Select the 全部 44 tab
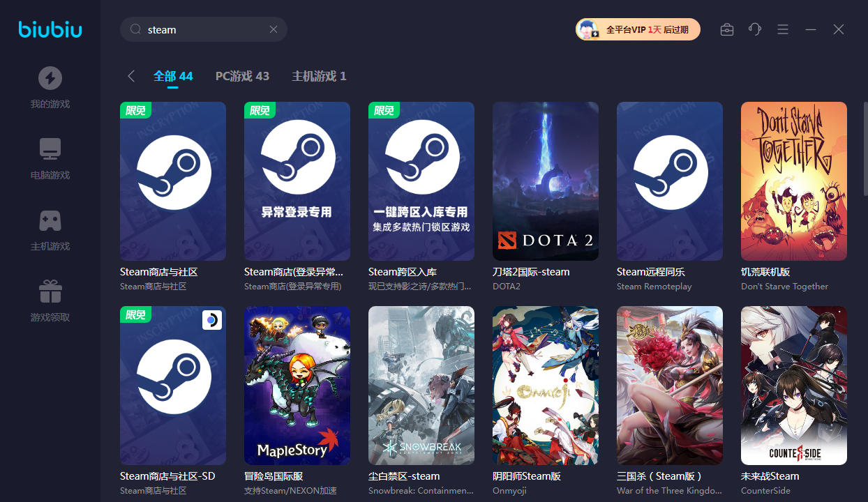Image resolution: width=868 pixels, height=502 pixels. coord(173,76)
